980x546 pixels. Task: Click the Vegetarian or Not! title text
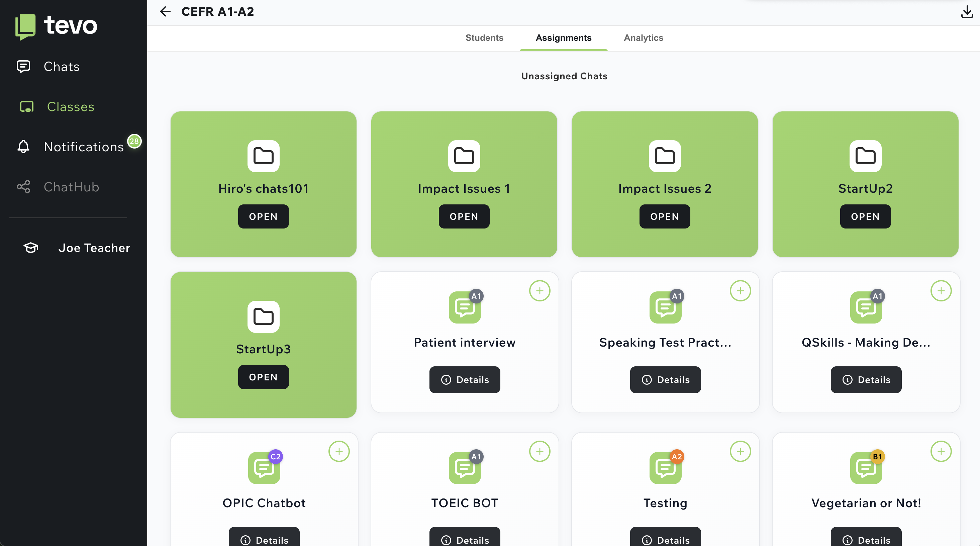point(866,503)
